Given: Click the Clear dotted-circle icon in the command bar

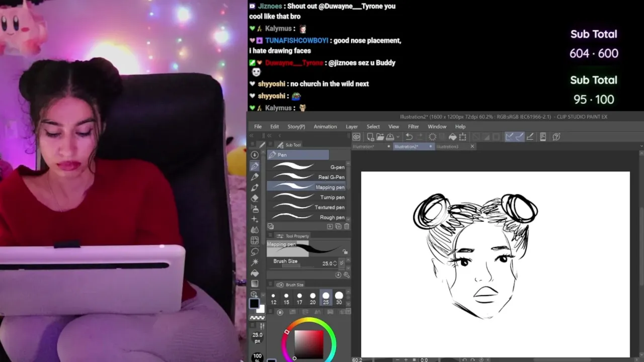Looking at the screenshot, I should (432, 137).
